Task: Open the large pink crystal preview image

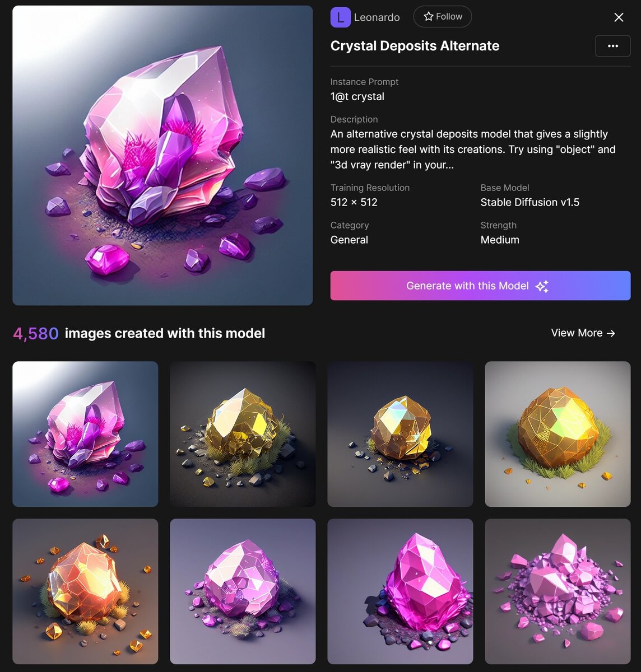Action: [162, 156]
